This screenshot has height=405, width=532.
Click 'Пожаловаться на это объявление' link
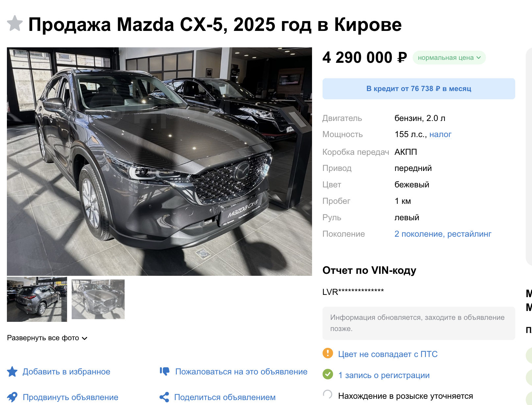tap(241, 371)
